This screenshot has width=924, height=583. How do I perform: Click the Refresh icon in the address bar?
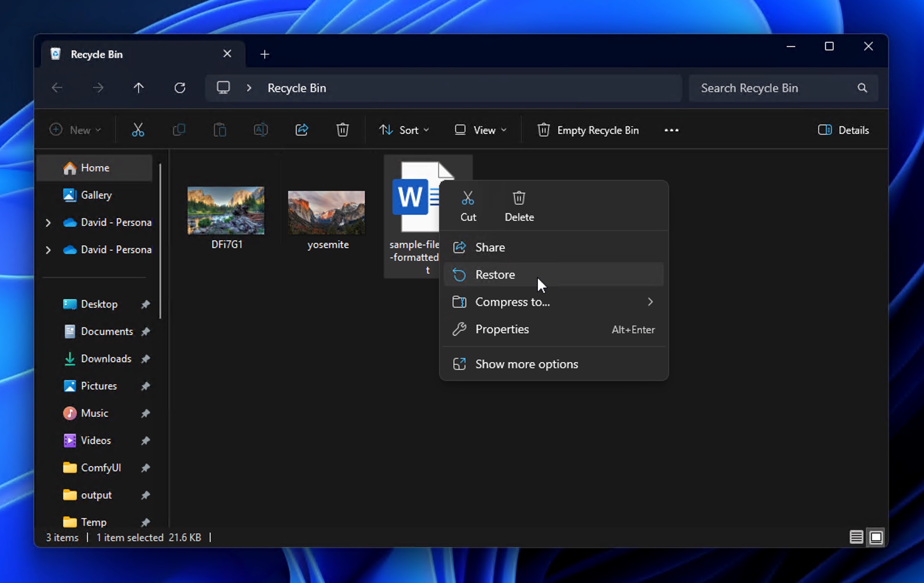click(x=180, y=88)
